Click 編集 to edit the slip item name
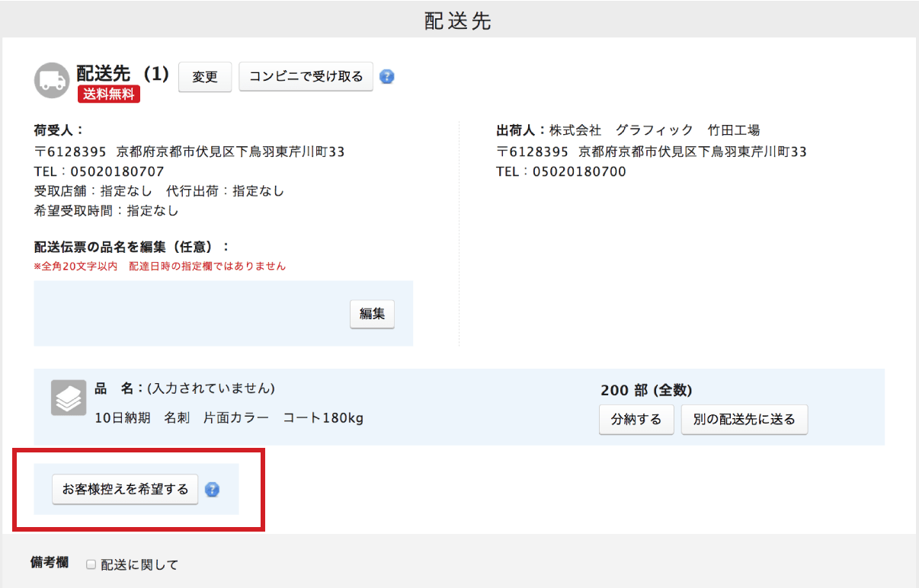The image size is (919, 588). coord(372,314)
